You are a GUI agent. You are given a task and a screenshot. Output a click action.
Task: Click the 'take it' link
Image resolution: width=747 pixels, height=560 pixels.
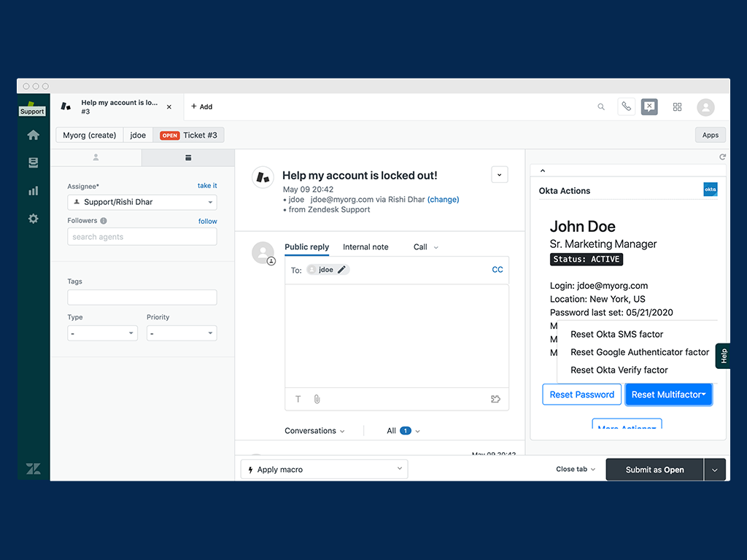coord(207,186)
